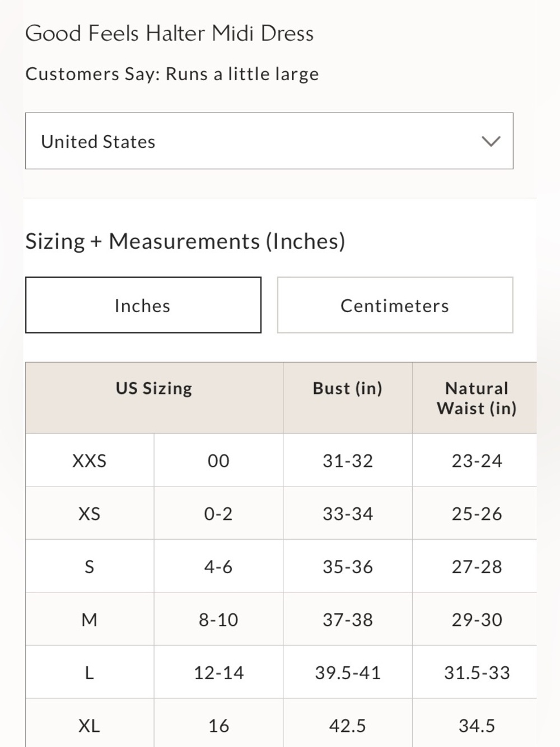Select the XS size row label
The image size is (560, 747).
90,513
